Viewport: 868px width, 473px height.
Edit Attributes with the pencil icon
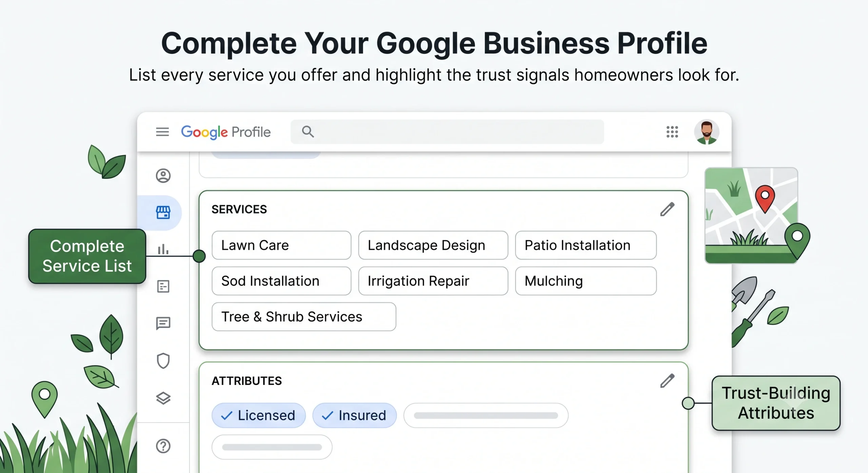(x=667, y=381)
